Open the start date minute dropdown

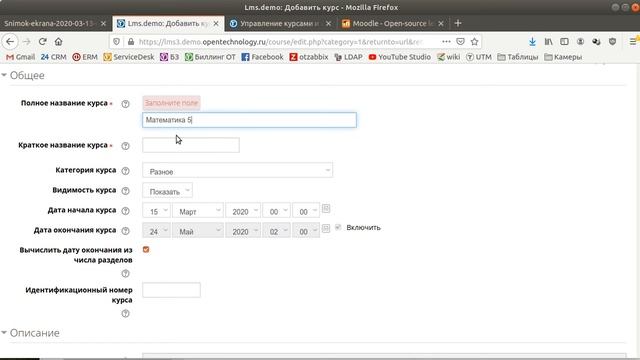tap(306, 210)
